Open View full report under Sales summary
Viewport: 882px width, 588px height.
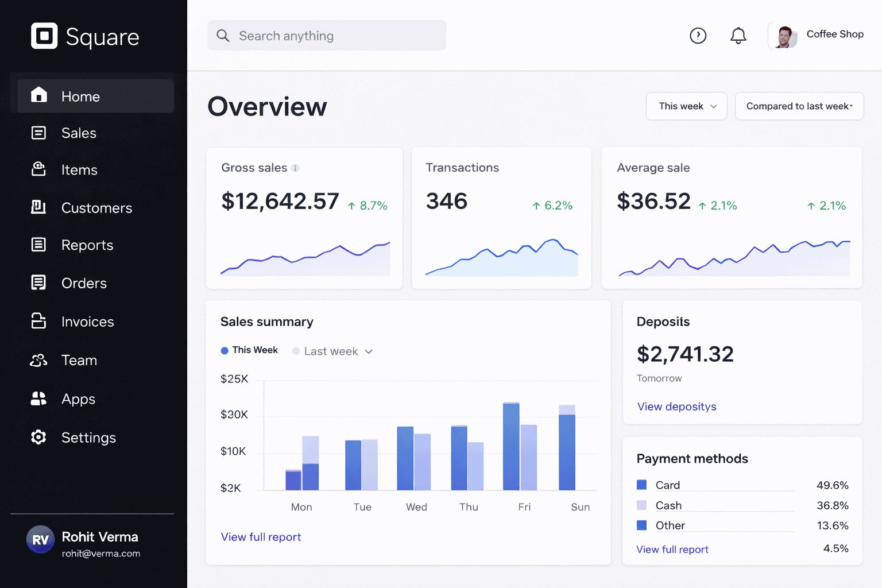(261, 537)
